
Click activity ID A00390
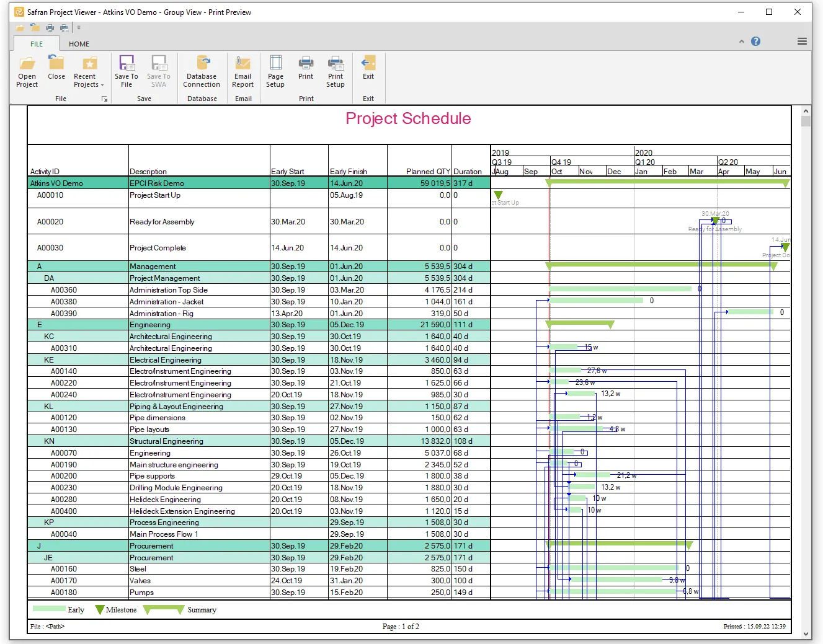click(64, 314)
